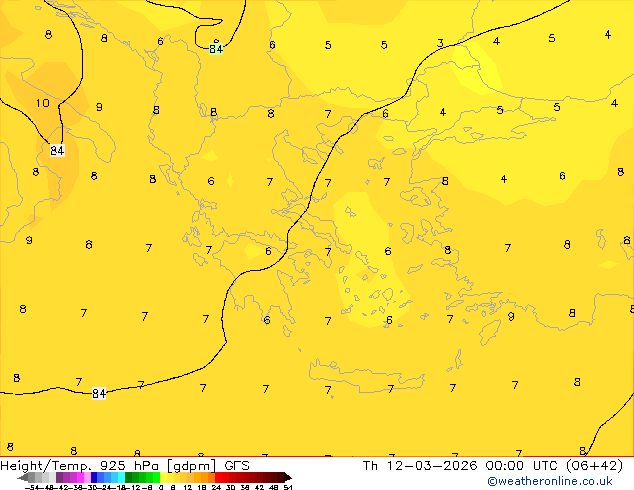
Task: Click the temperature value 3 on the map
Action: pos(440,42)
